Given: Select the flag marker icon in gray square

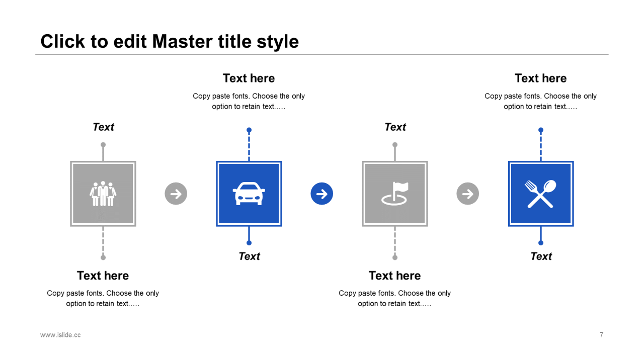Looking at the screenshot, I should (x=395, y=194).
